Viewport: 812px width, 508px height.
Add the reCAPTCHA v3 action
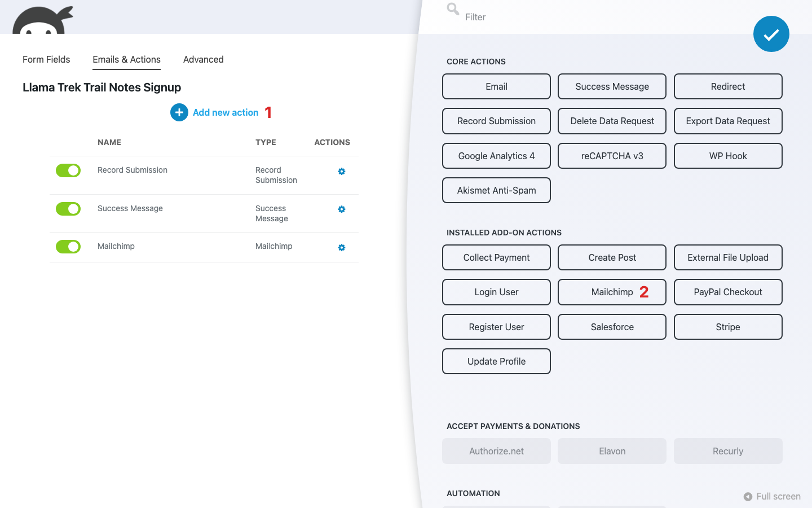coord(612,156)
